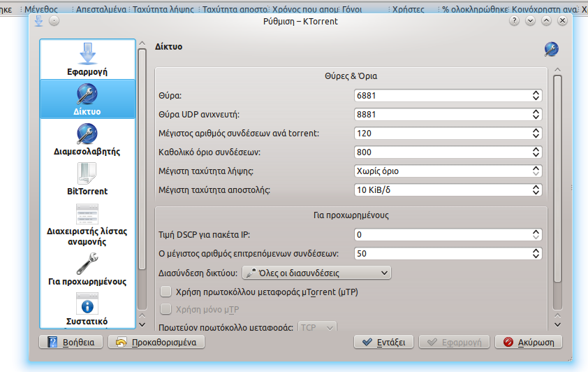Image resolution: width=588 pixels, height=372 pixels.
Task: Open the Διαμεσολαβητής settings page icon
Action: (87, 134)
